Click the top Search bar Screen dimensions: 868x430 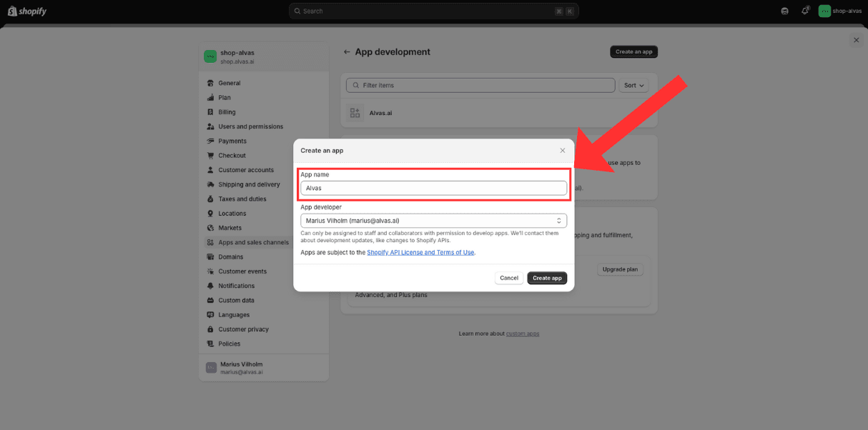point(433,11)
